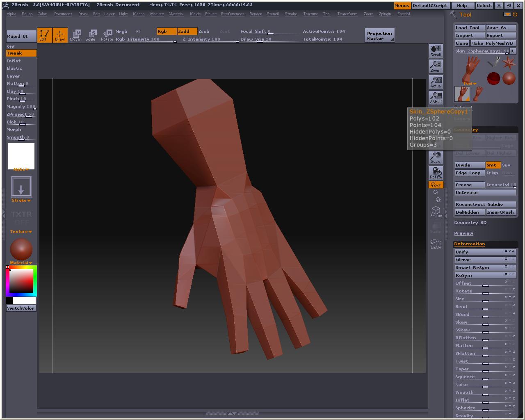Adjust the Z Intensity slider
The width and height of the screenshot is (525, 420).
coord(211,39)
